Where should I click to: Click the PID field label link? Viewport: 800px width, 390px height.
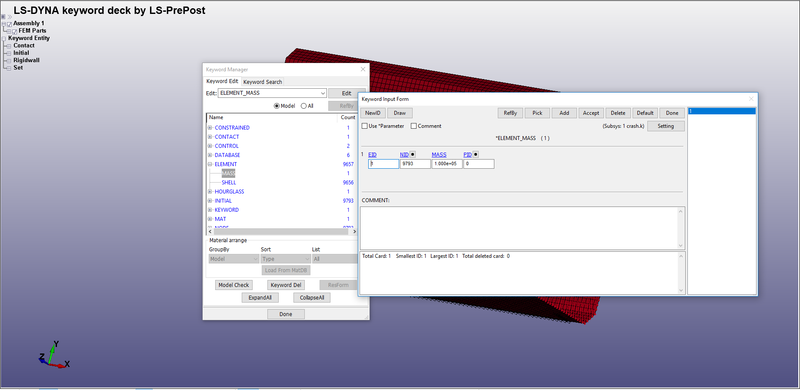[x=467, y=154]
